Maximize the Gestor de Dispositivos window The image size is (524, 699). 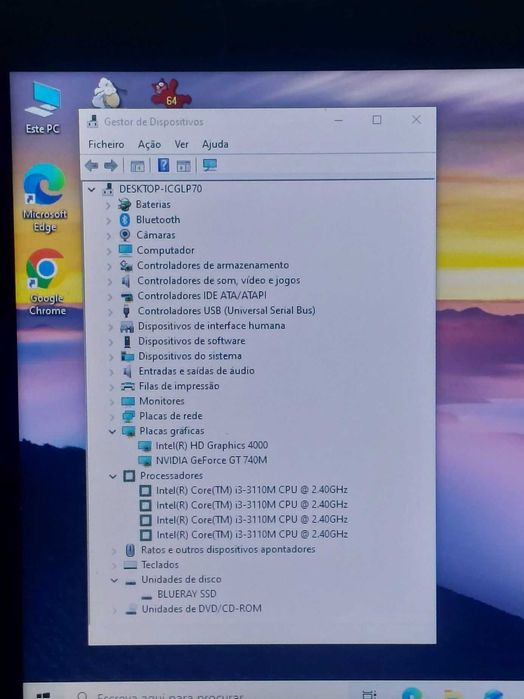(x=377, y=120)
